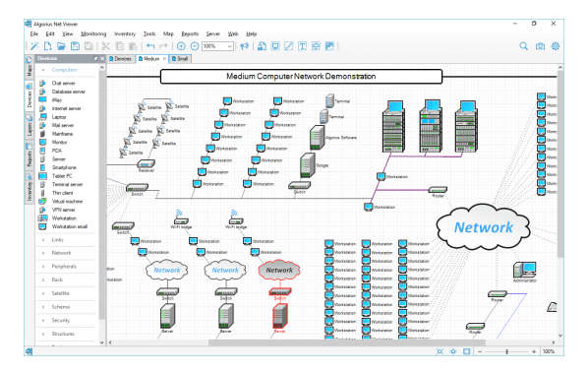Click the zoom slider in status bar
Viewport: 588px width, 372px height.
[506, 351]
